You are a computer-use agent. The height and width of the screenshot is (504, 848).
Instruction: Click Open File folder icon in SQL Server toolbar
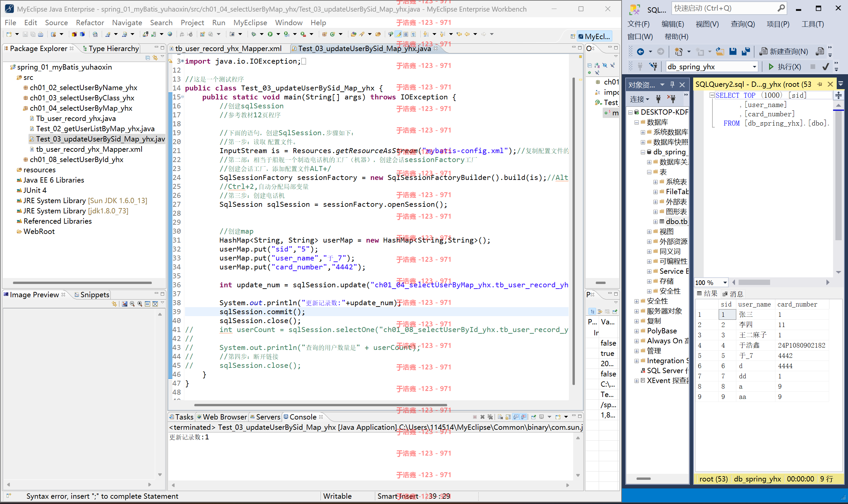click(720, 52)
